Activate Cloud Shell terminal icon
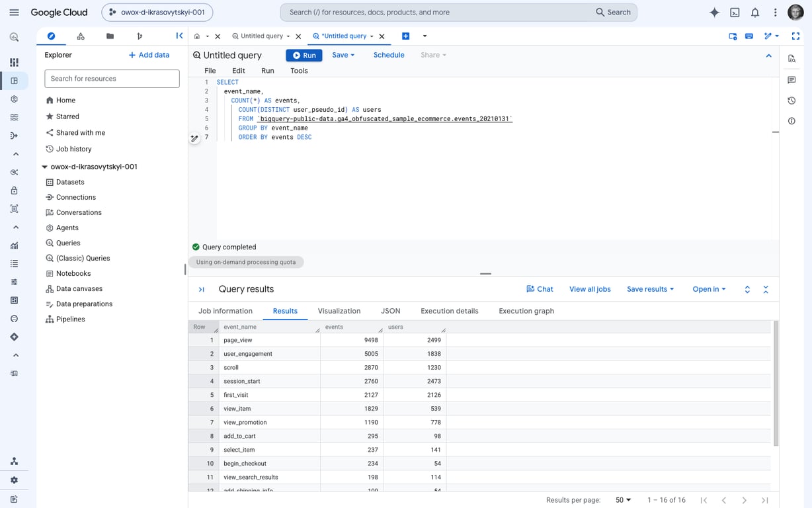Screen dimensions: 812x508 (x=735, y=13)
